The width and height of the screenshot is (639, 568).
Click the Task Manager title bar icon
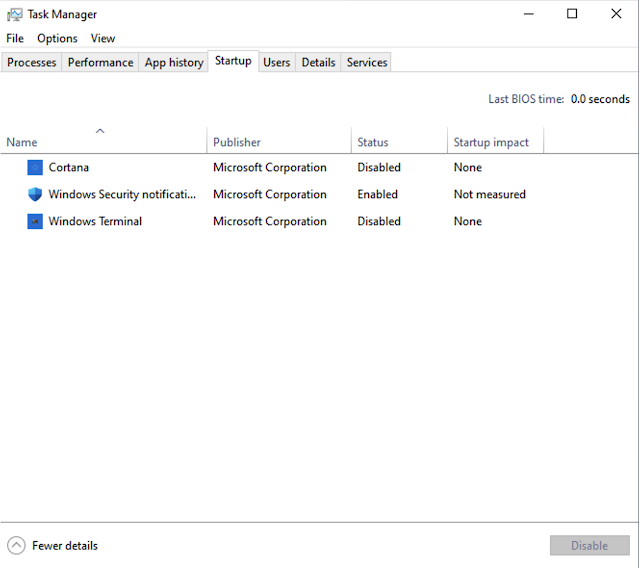(15, 15)
